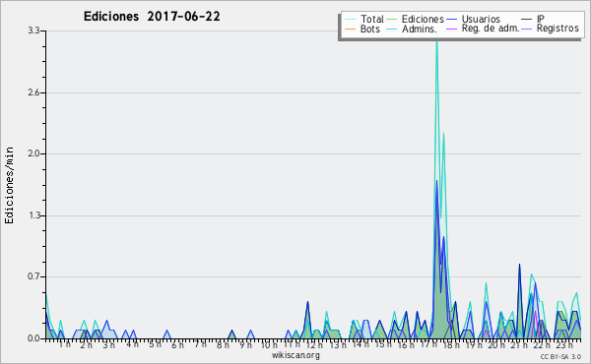Click the wikiscan.org text below chart
The image size is (591, 364).
(x=295, y=355)
